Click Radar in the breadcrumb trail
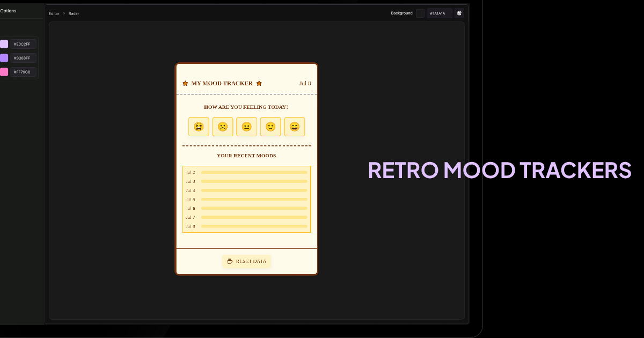 (x=74, y=13)
